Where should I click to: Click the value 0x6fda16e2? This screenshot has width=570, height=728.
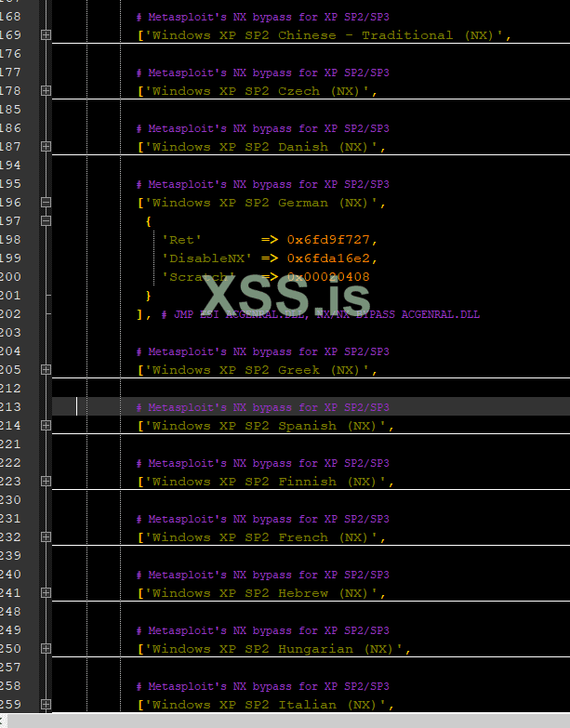click(328, 258)
